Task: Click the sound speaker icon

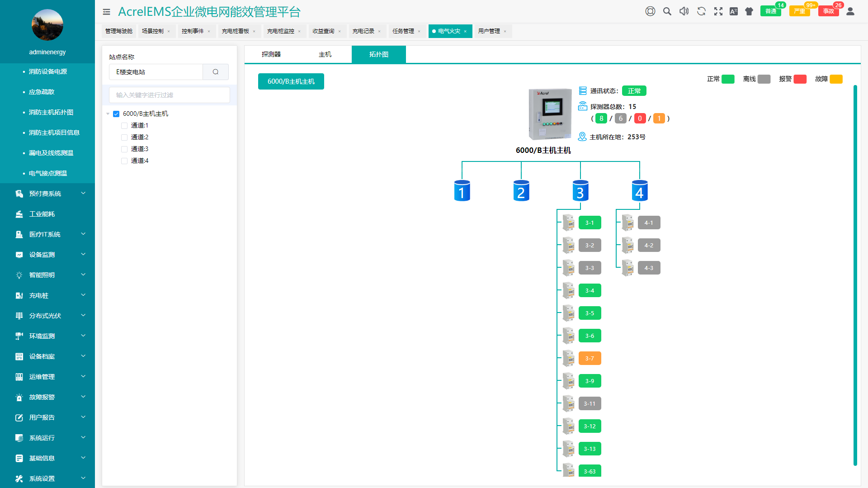Action: 684,11
